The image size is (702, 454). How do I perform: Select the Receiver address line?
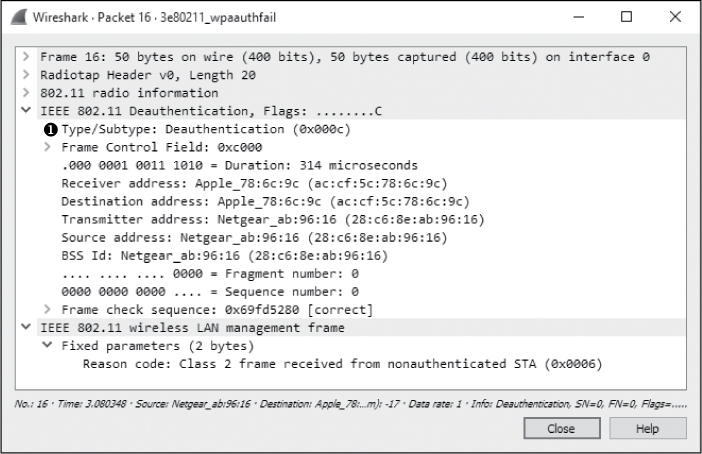[253, 183]
